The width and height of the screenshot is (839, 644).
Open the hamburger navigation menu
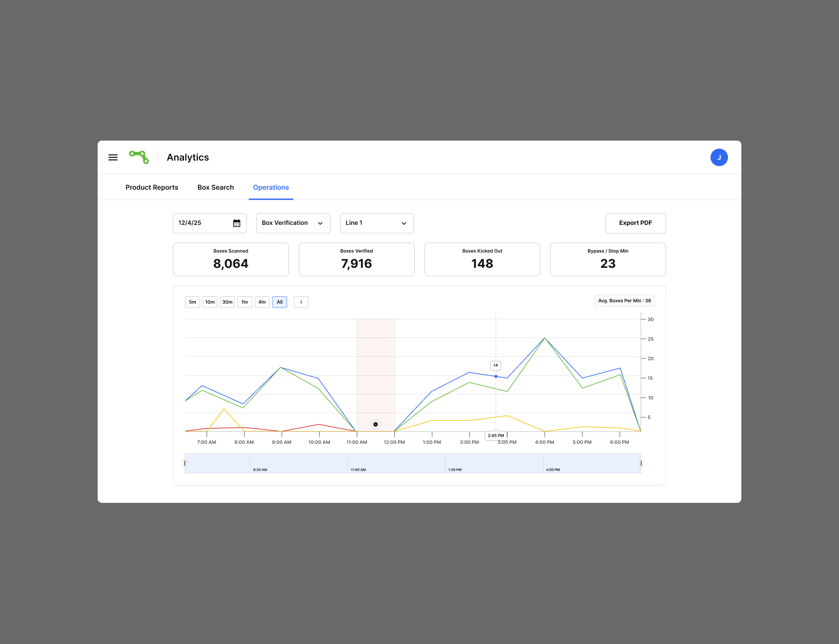(113, 157)
